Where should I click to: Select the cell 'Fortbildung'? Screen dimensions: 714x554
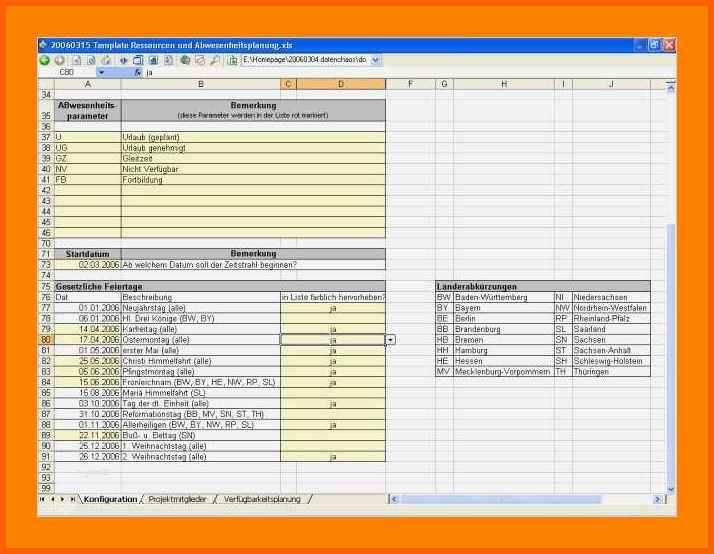[253, 180]
